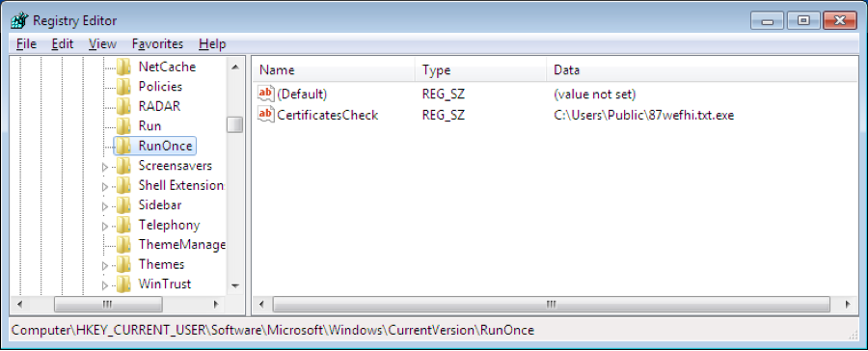The width and height of the screenshot is (868, 351).
Task: Click tree pane scroll right arrow
Action: [x=216, y=305]
